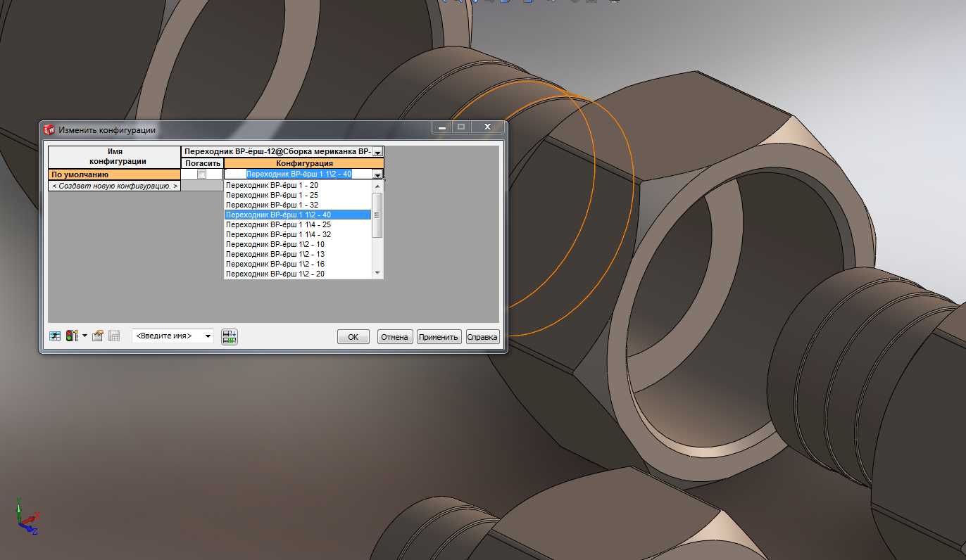966x560 pixels.
Task: Choose Переходник ВР-ёрш 1 - 20 from list
Action: pyautogui.click(x=298, y=186)
